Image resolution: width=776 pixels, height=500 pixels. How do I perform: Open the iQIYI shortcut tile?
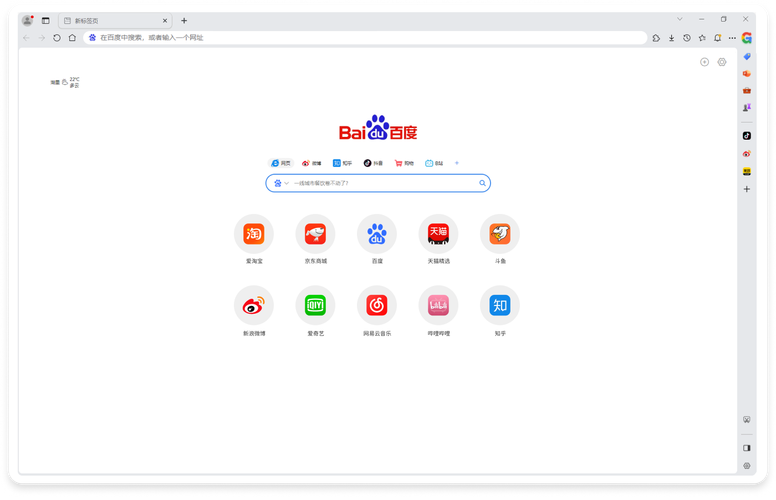tap(315, 305)
